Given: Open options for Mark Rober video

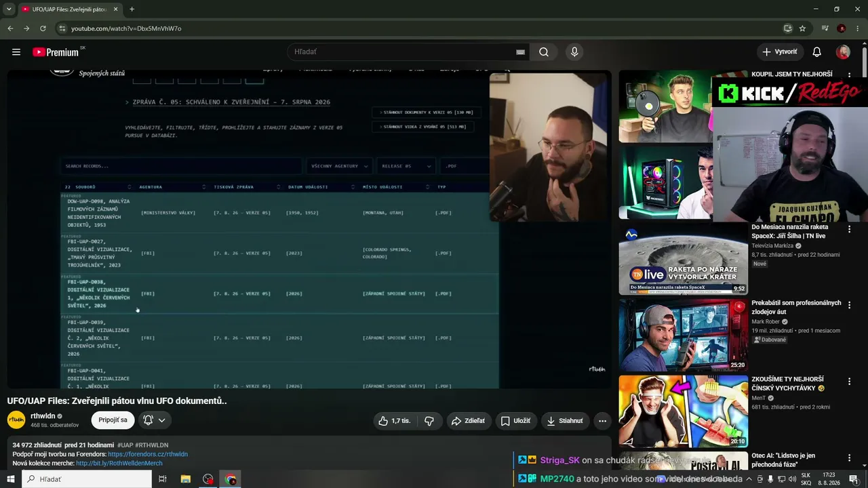Looking at the screenshot, I should (x=849, y=306).
